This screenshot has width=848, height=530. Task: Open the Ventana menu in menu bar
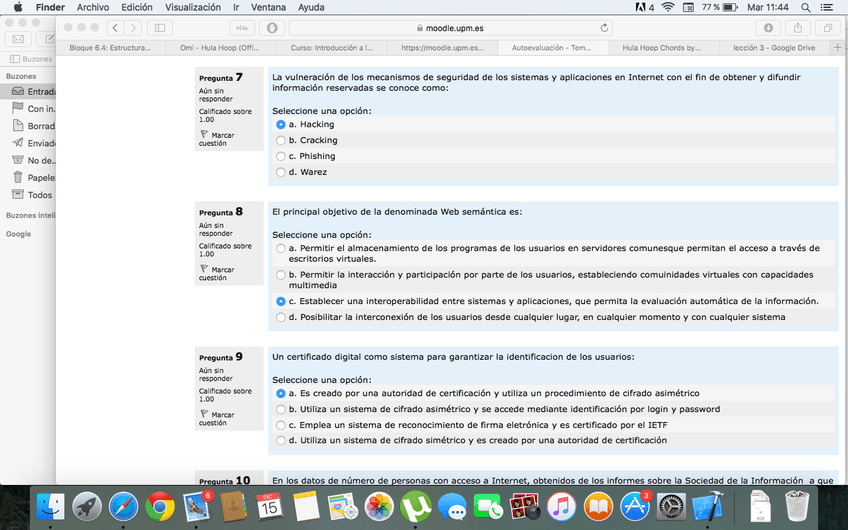click(x=267, y=7)
